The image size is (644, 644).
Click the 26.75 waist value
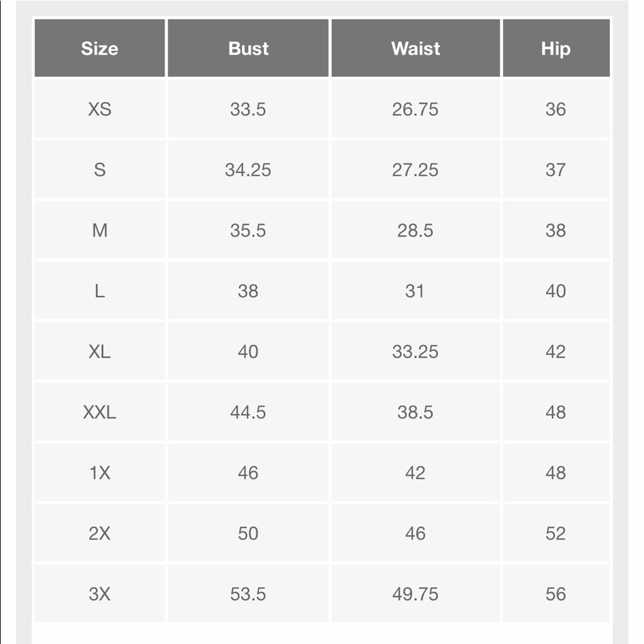click(415, 109)
